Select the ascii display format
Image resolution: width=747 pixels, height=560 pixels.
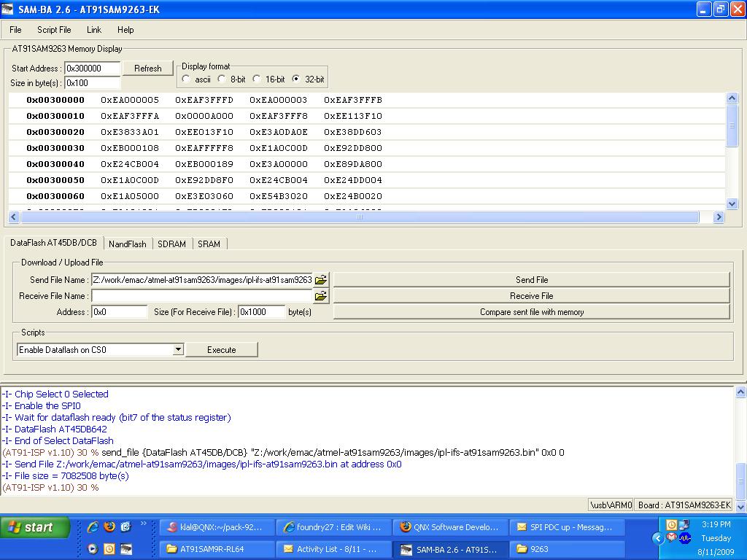(187, 79)
